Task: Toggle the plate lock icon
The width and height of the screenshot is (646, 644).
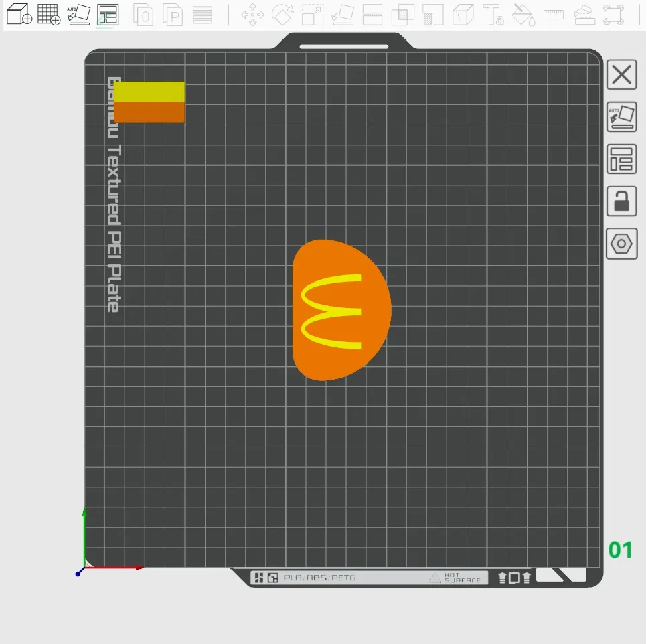Action: tap(621, 201)
